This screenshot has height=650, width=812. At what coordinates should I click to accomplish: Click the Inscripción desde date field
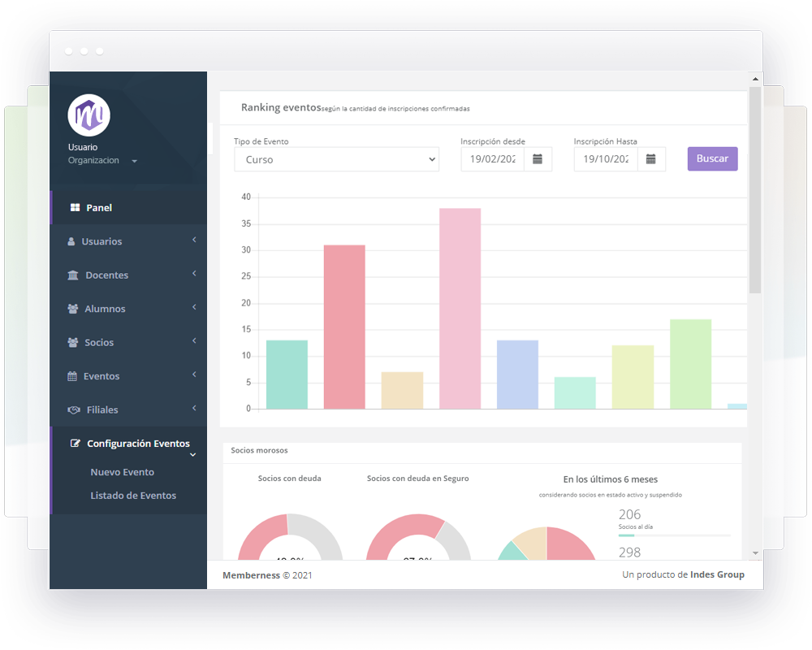[x=493, y=159]
